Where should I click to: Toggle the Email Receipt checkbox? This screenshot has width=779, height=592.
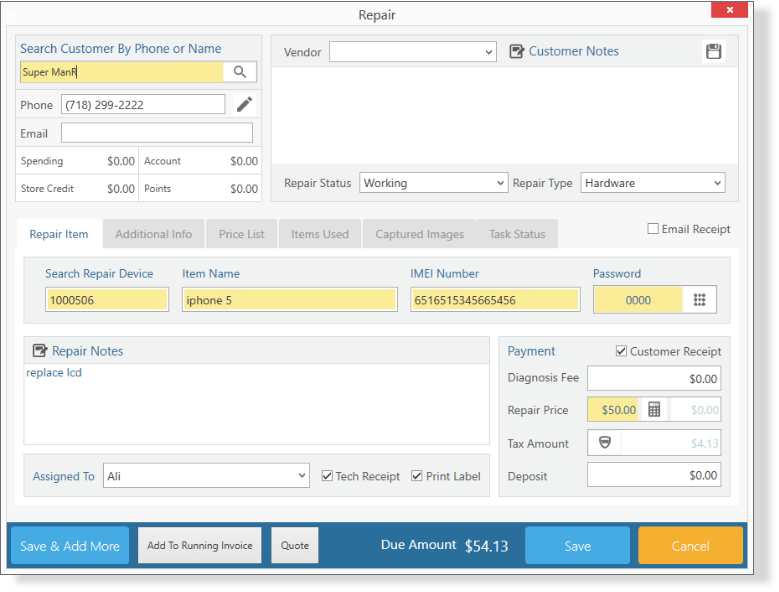(x=653, y=228)
